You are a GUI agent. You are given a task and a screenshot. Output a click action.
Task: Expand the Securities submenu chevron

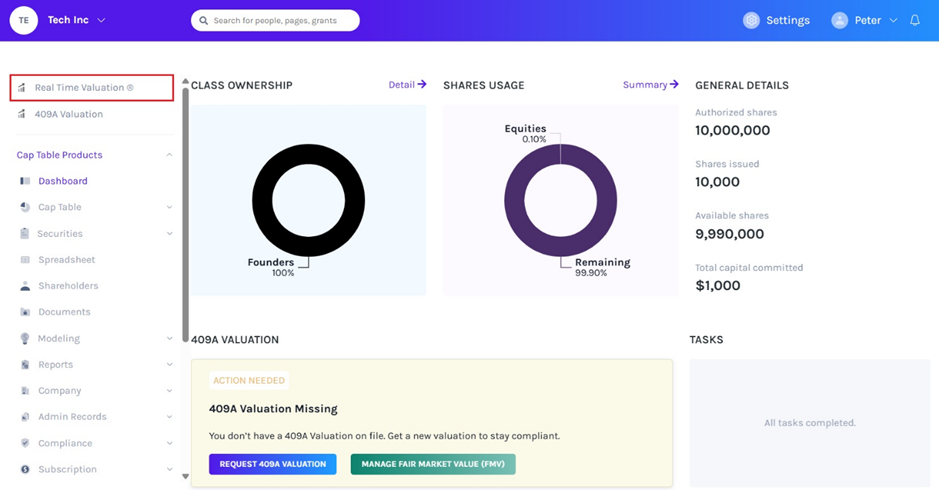pos(169,234)
